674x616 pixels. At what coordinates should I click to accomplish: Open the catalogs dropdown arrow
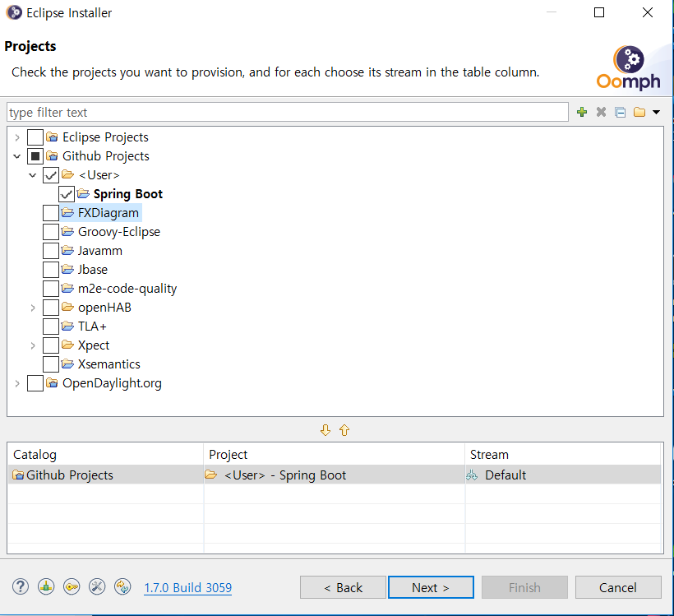click(x=656, y=113)
